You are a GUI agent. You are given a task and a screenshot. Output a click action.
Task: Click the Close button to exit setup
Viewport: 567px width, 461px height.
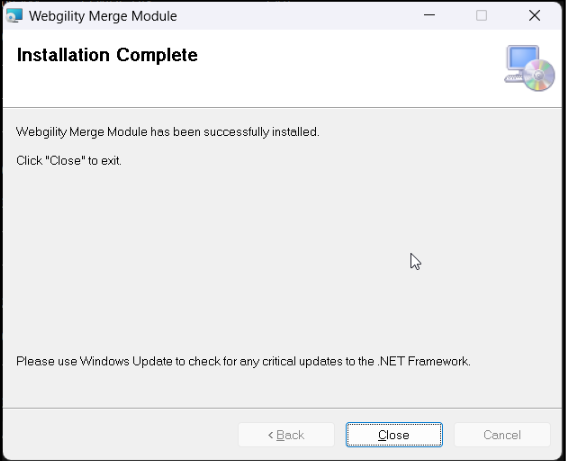394,435
